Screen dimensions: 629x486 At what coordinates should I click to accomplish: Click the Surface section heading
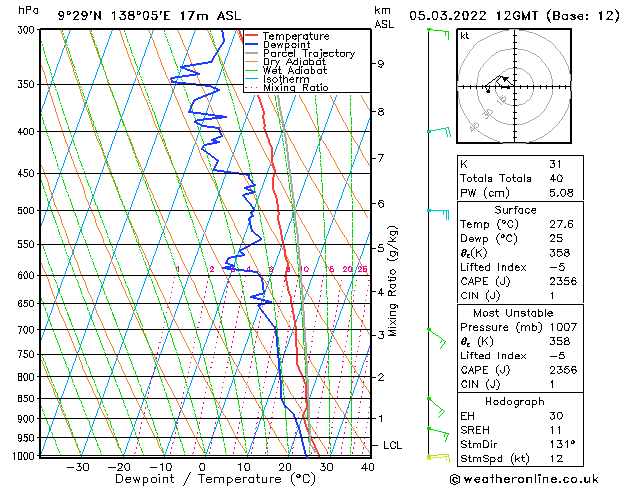(515, 210)
